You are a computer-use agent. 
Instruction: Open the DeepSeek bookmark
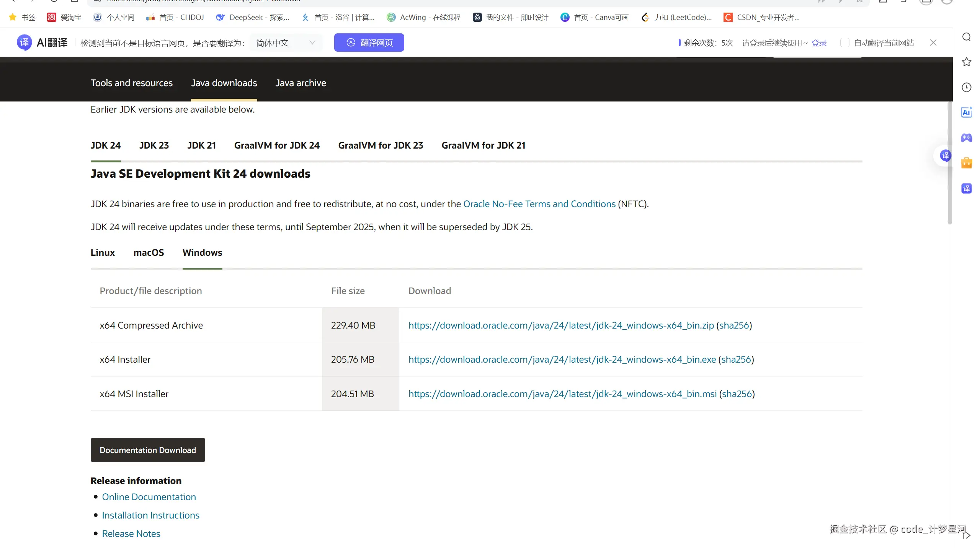(x=252, y=17)
